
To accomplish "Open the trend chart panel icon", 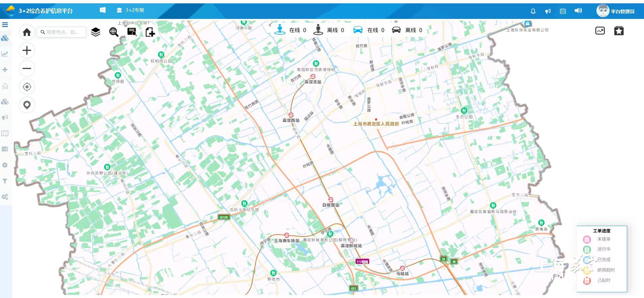I will 600,31.
